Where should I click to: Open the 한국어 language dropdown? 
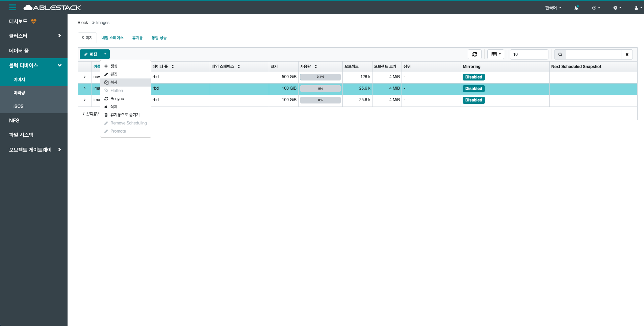553,7
